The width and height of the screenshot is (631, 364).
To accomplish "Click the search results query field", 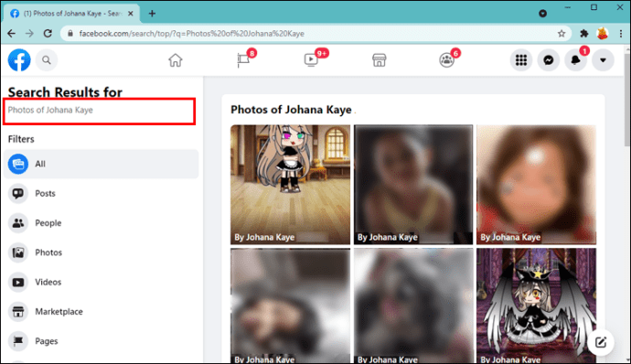I will [99, 111].
